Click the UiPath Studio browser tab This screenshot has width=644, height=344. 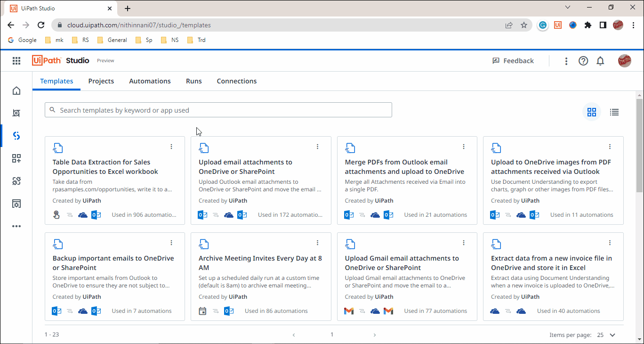[x=61, y=8]
